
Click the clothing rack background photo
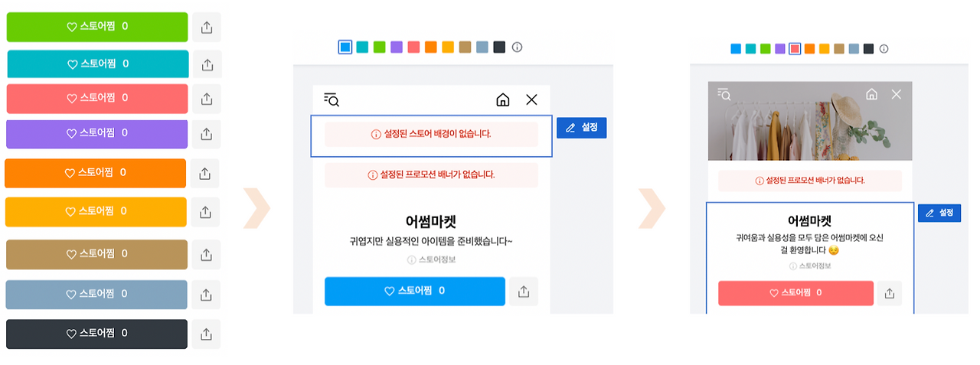click(810, 121)
